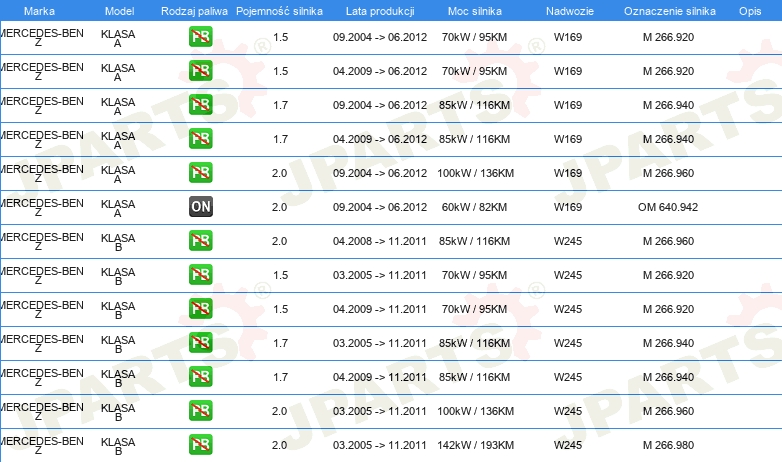Image resolution: width=782 pixels, height=462 pixels.
Task: Click MERCEDES-BENZ in the M 266.980 row
Action: click(x=42, y=446)
